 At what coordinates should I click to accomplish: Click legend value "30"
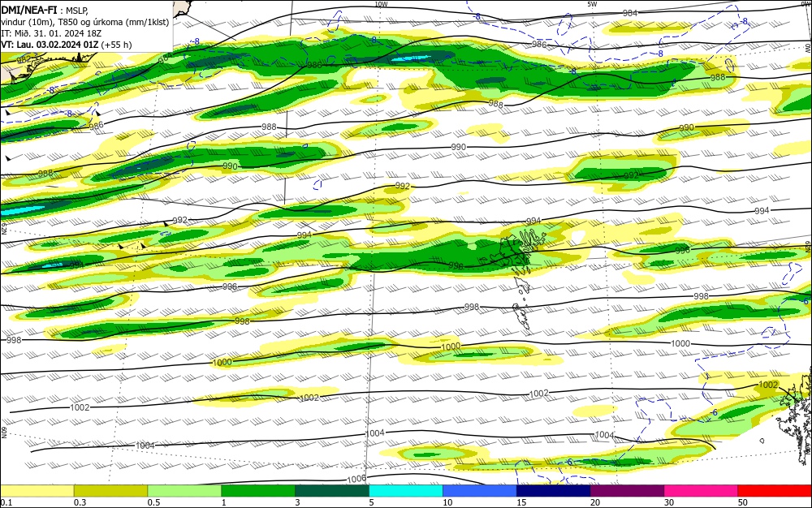[x=669, y=502]
